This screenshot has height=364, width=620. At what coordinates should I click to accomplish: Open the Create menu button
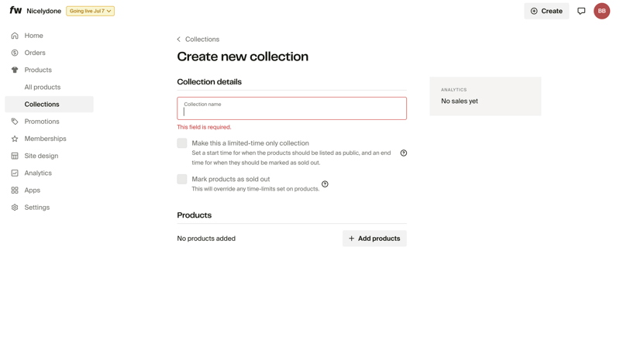pos(546,11)
